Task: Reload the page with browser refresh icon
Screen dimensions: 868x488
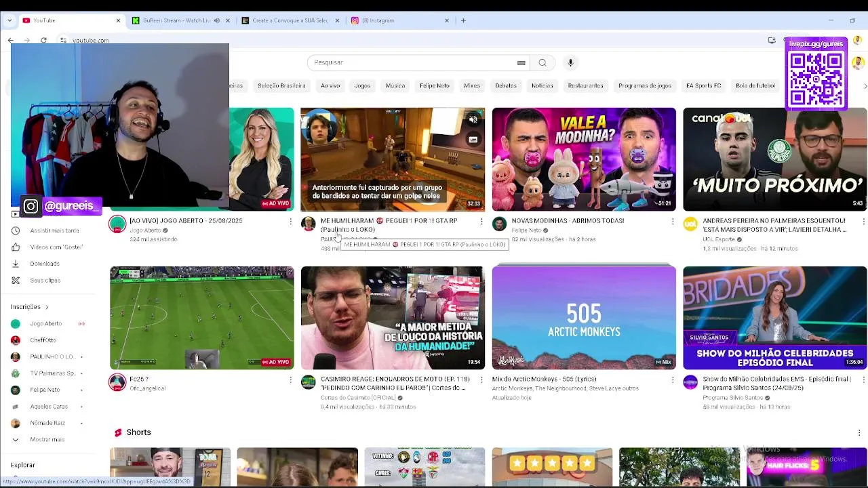Action: [x=43, y=41]
